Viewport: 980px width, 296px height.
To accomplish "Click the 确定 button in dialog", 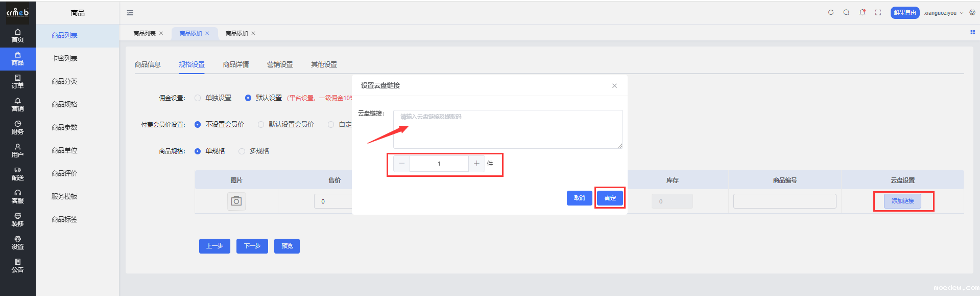I will (610, 198).
